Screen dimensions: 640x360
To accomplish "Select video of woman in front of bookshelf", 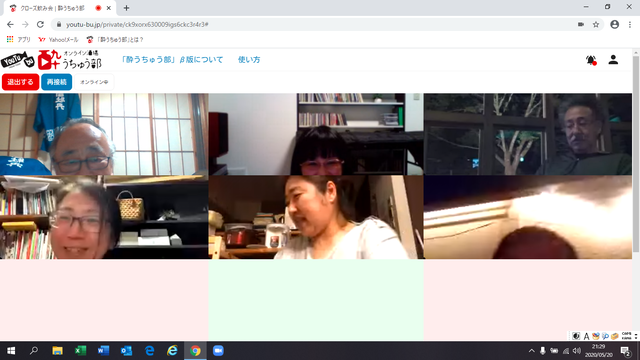I will click(x=316, y=134).
